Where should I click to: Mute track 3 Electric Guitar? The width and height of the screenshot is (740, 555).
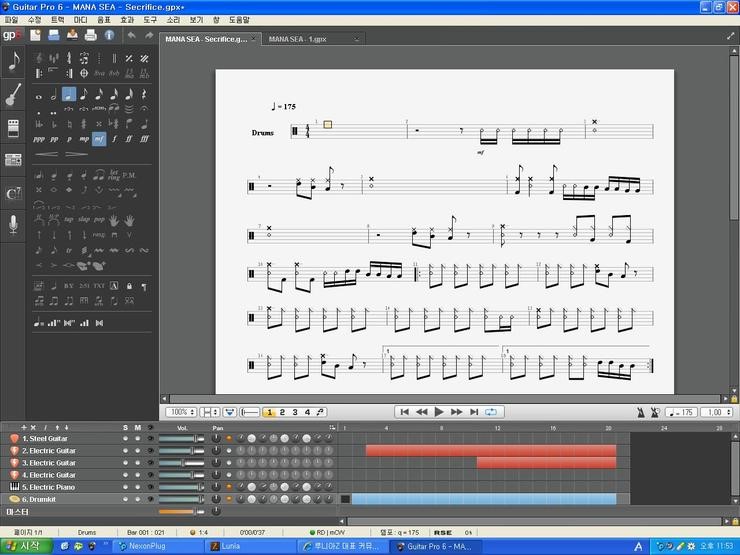(x=138, y=463)
